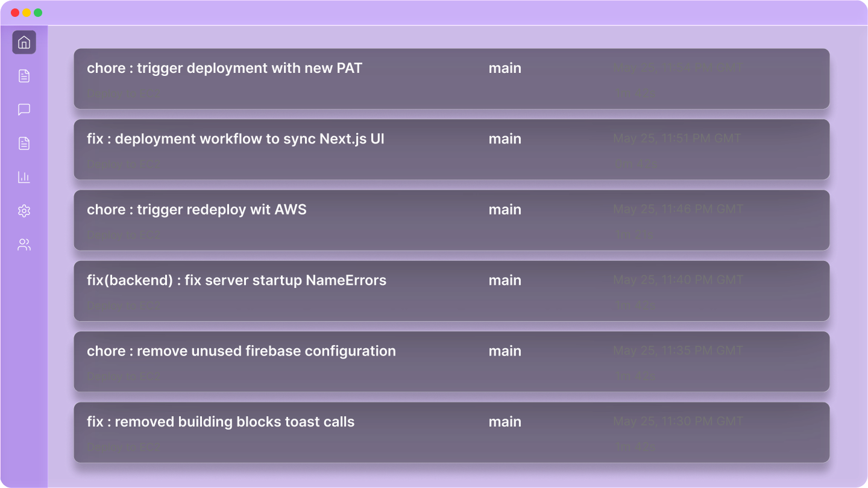Viewport: 868px width, 488px height.
Task: Open the users icon in the sidebar
Action: tap(24, 245)
